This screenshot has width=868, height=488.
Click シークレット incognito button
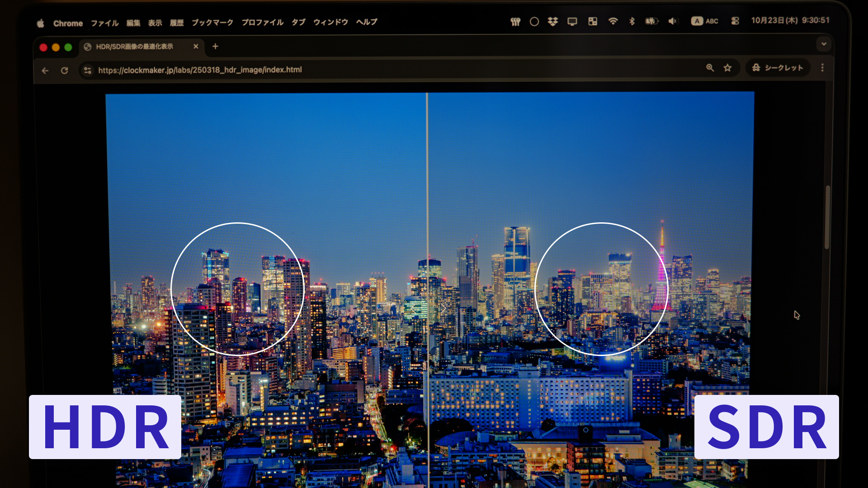pyautogui.click(x=778, y=68)
